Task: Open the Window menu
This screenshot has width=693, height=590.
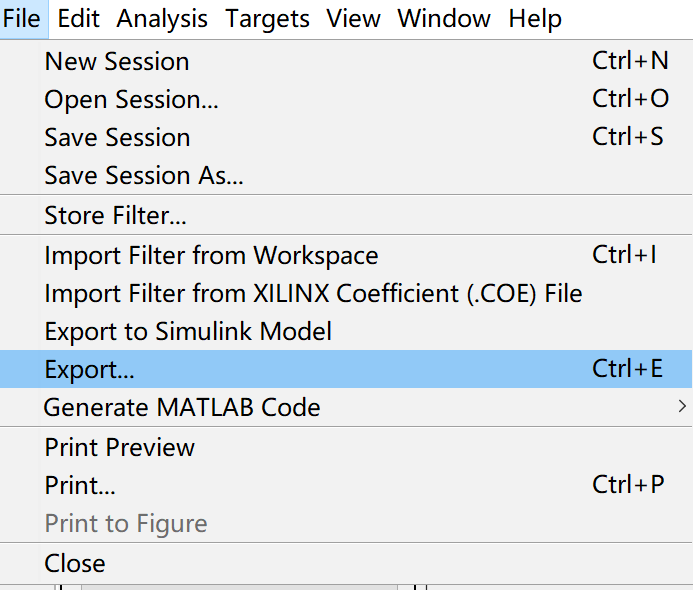Action: point(444,19)
